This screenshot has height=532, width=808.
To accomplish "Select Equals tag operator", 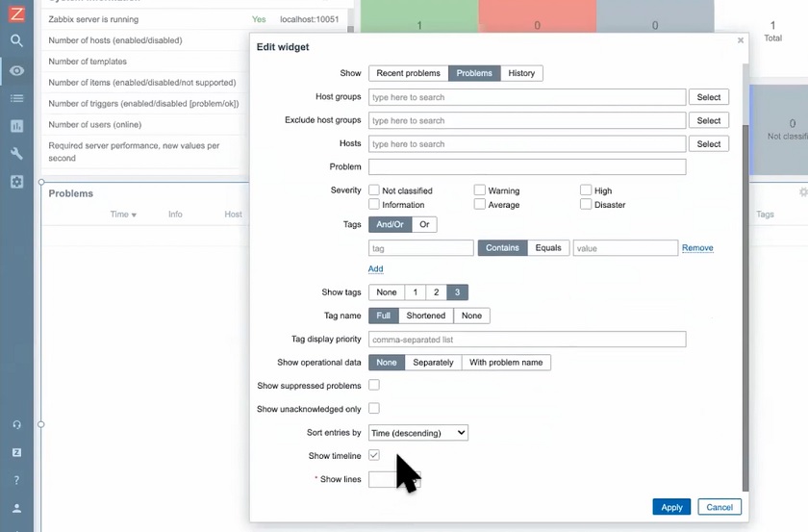I will click(548, 248).
